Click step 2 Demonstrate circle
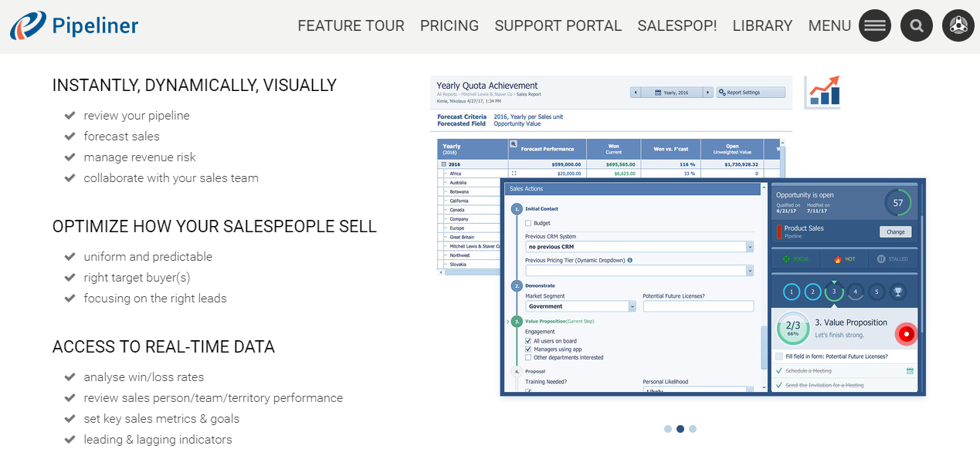The image size is (980, 449). pyautogui.click(x=517, y=285)
